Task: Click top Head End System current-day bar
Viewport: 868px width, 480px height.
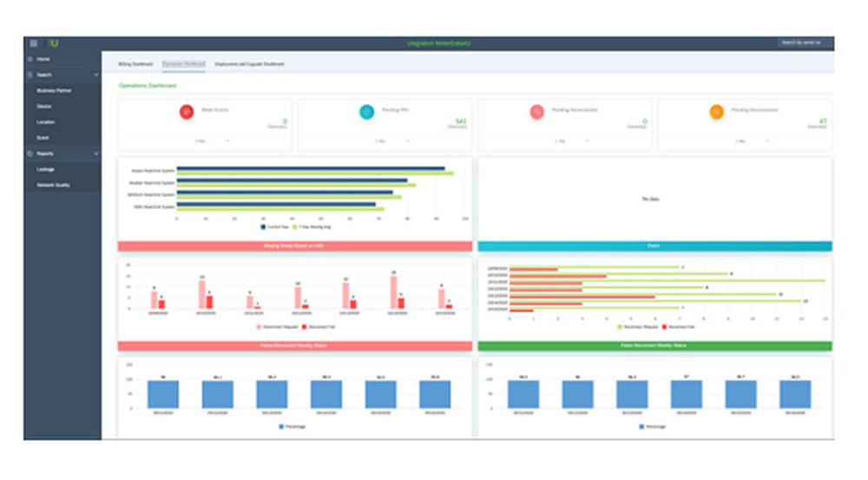Action: pos(311,169)
